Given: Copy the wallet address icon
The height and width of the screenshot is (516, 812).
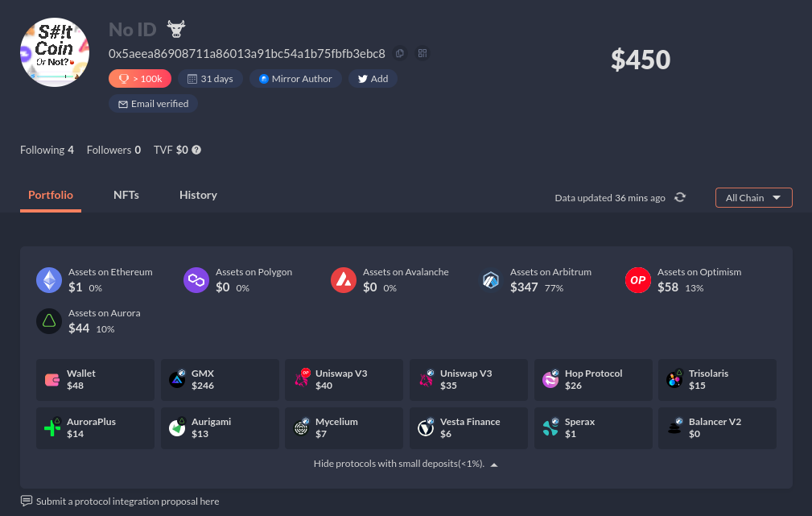Looking at the screenshot, I should pyautogui.click(x=400, y=53).
